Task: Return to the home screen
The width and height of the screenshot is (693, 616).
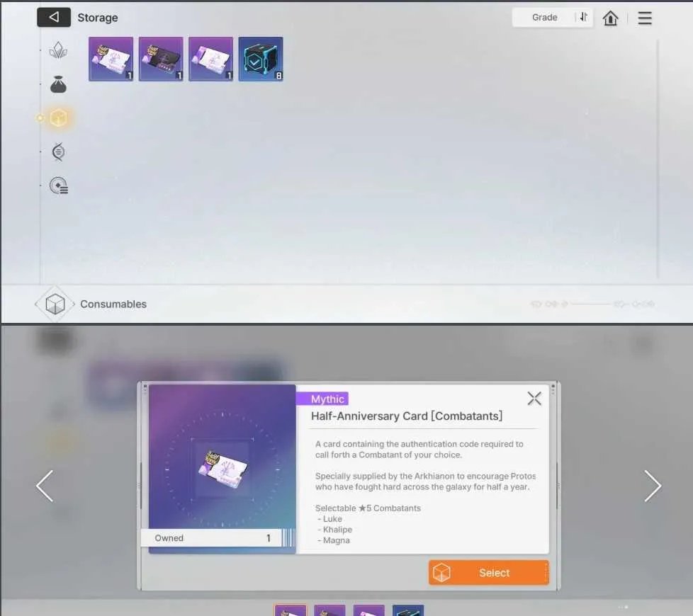Action: pos(610,18)
